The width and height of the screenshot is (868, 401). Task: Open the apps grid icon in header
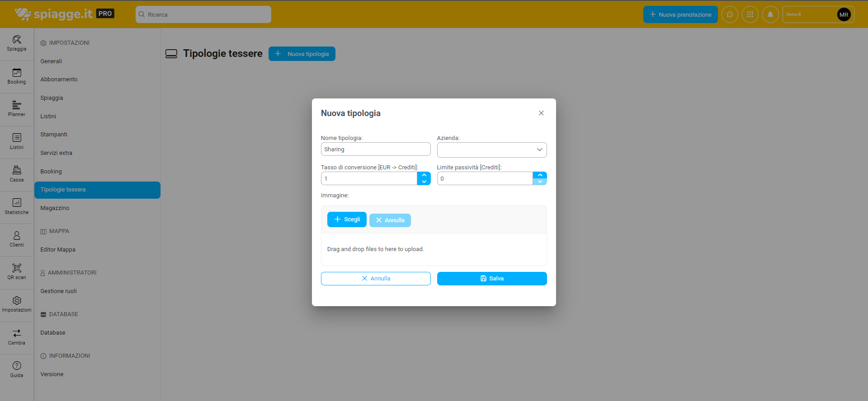point(750,14)
